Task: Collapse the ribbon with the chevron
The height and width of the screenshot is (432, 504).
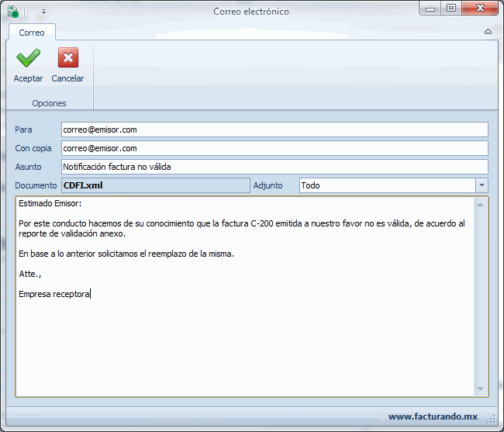Action: point(488,32)
